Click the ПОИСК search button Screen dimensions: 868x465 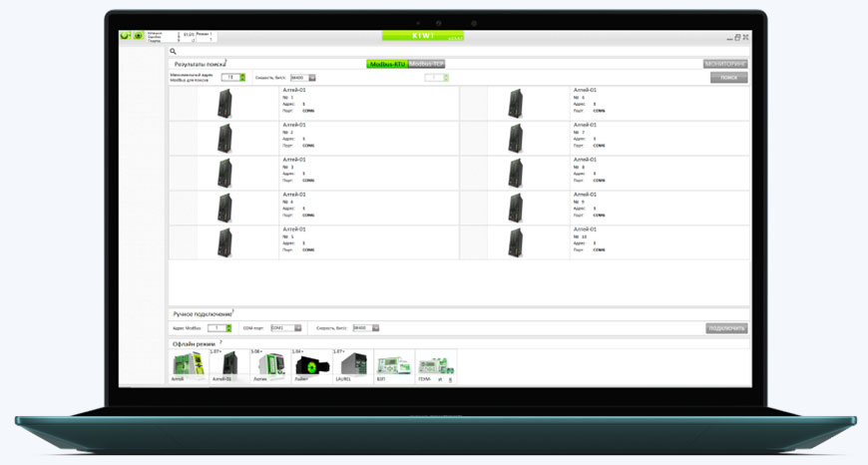click(728, 77)
